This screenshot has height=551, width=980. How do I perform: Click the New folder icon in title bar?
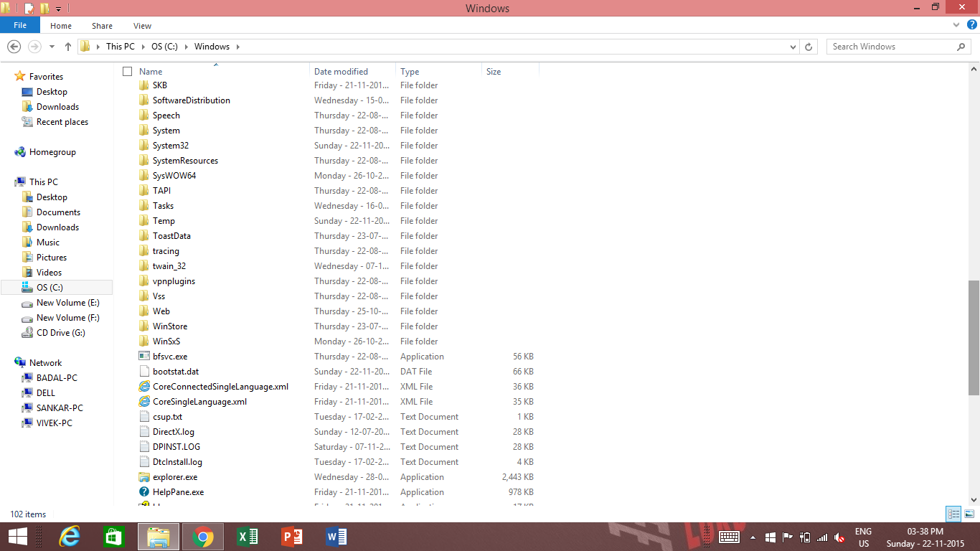(x=44, y=9)
